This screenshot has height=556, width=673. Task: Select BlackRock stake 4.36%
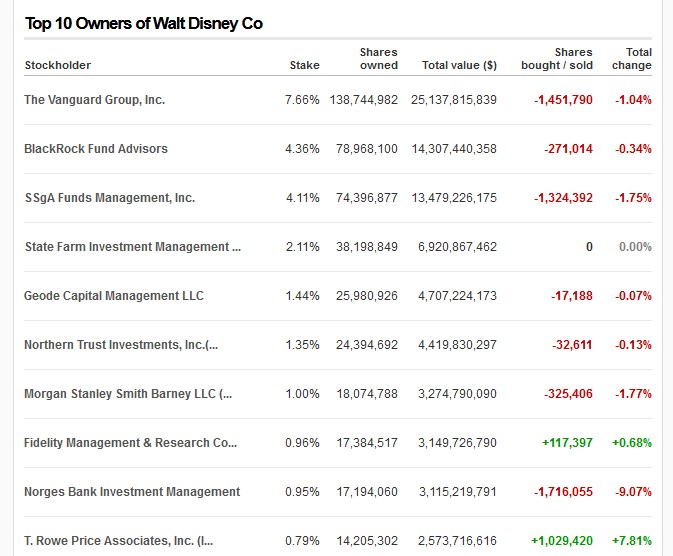[x=302, y=149]
